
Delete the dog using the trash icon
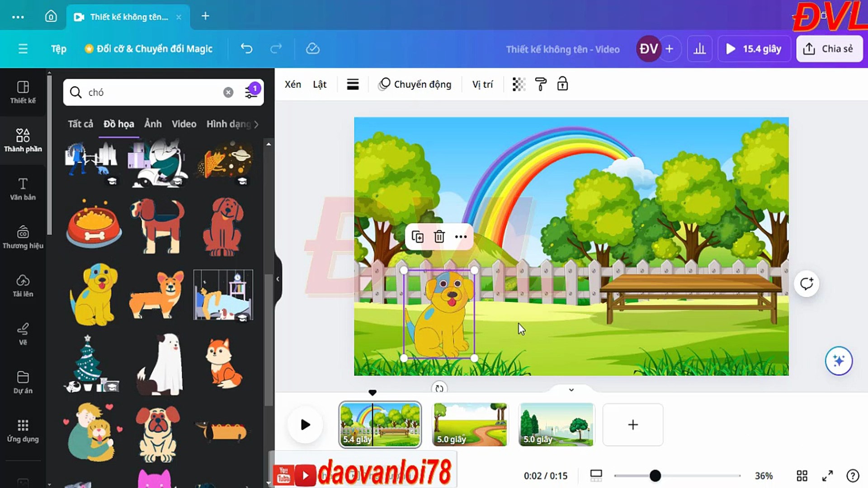(x=439, y=236)
